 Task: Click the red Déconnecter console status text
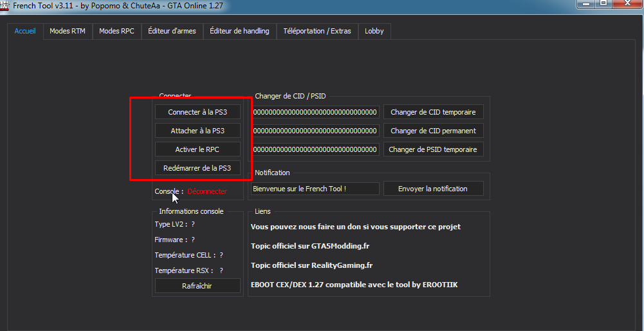click(x=207, y=191)
